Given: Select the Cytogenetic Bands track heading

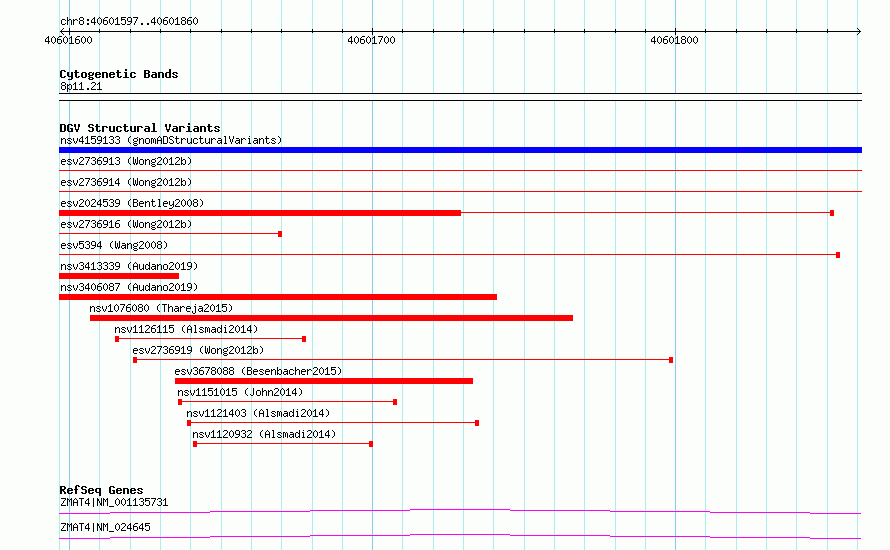Looking at the screenshot, I should (119, 74).
